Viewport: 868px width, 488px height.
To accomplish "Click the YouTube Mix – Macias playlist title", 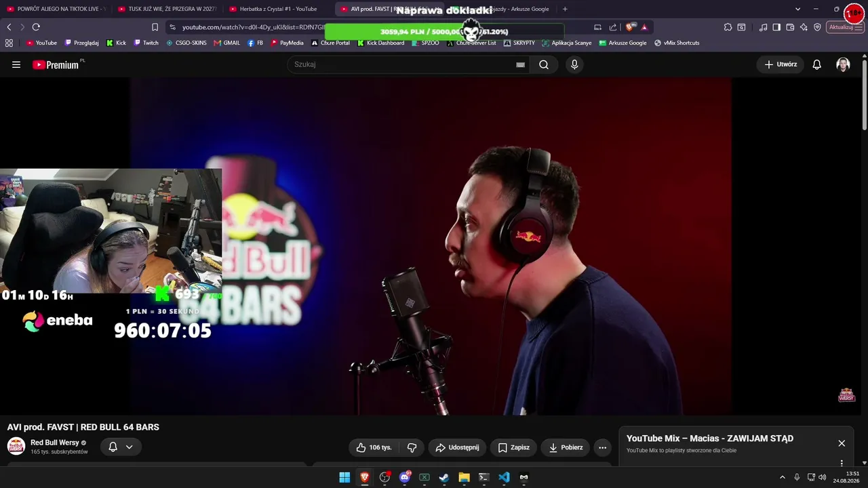I will click(710, 439).
